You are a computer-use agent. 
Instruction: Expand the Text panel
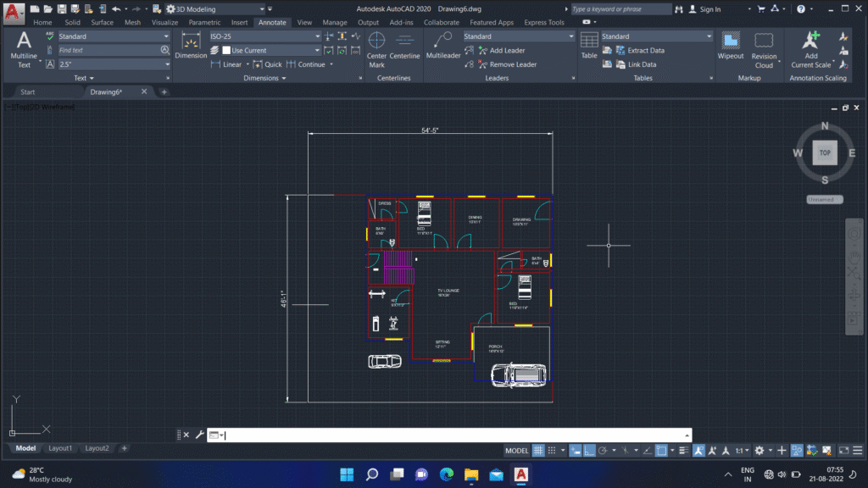pyautogui.click(x=84, y=78)
